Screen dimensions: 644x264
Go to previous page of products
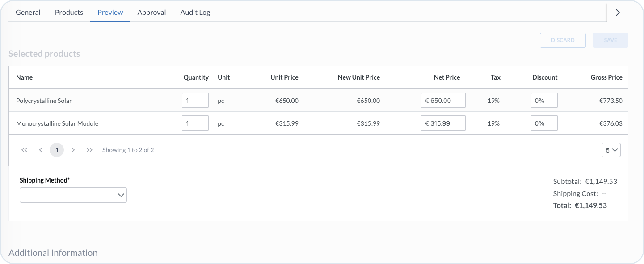[x=41, y=150]
